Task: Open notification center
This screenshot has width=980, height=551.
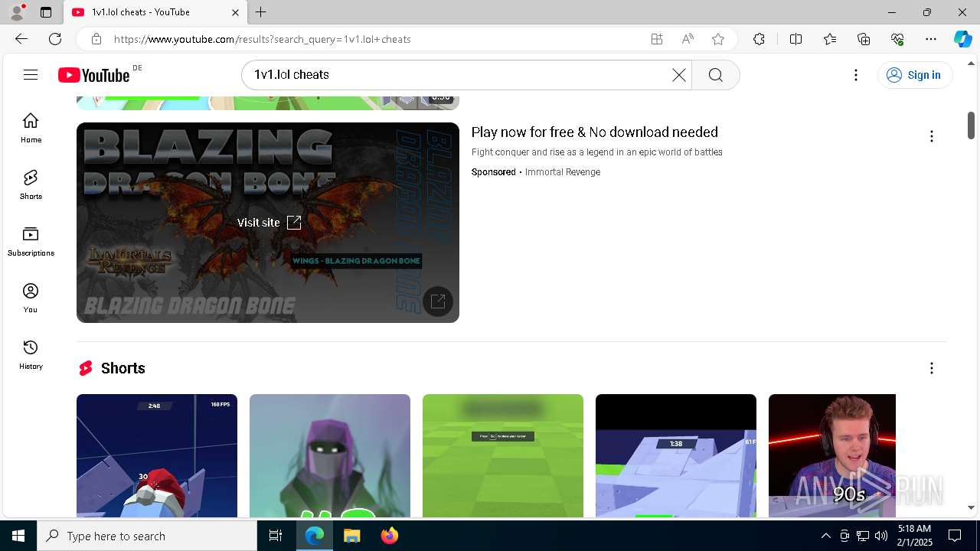Action: pos(955,536)
